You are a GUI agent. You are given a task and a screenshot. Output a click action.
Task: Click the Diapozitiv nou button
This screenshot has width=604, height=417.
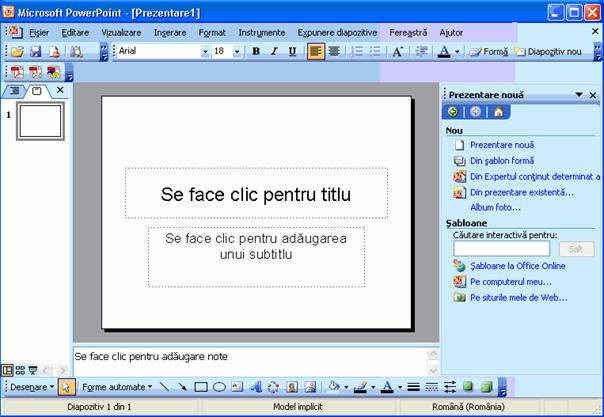pyautogui.click(x=547, y=51)
